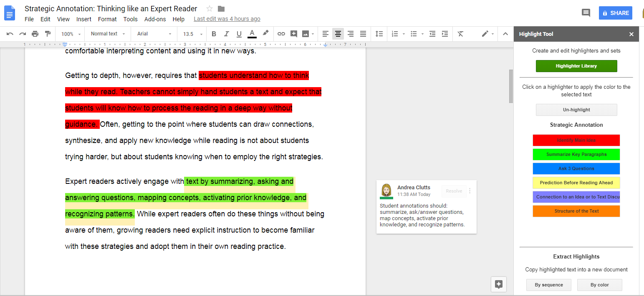Select the green Summarize Key Paragraphs highlighter
This screenshot has width=644, height=296.
click(x=576, y=154)
